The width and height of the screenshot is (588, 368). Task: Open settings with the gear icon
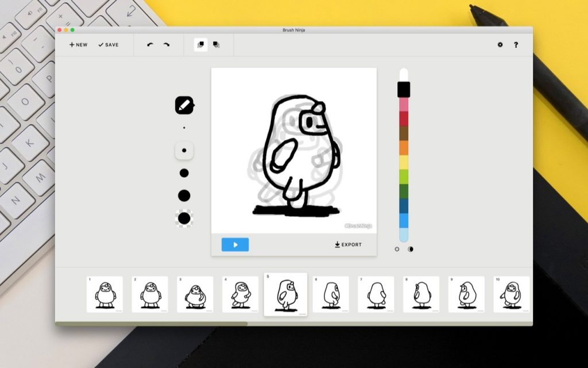click(x=500, y=44)
